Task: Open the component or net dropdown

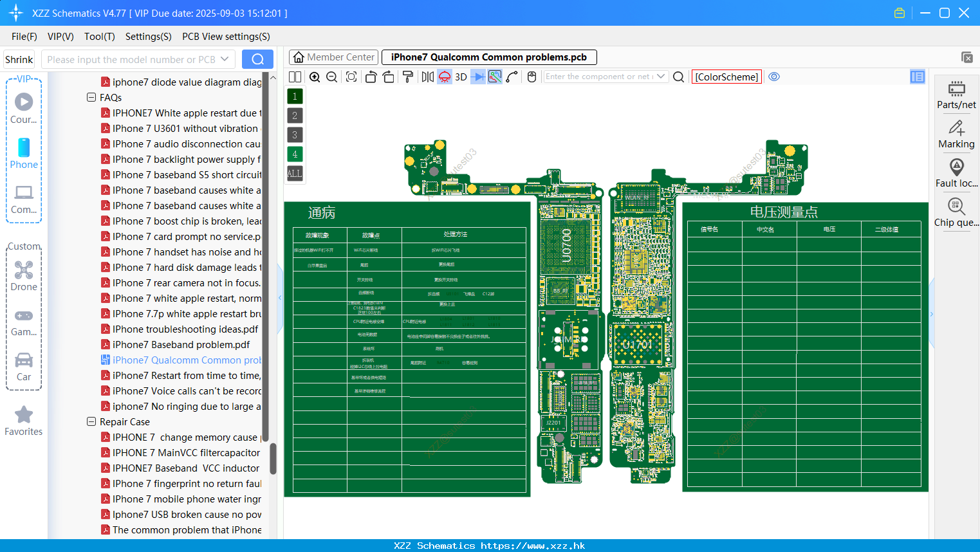Action: tap(661, 77)
